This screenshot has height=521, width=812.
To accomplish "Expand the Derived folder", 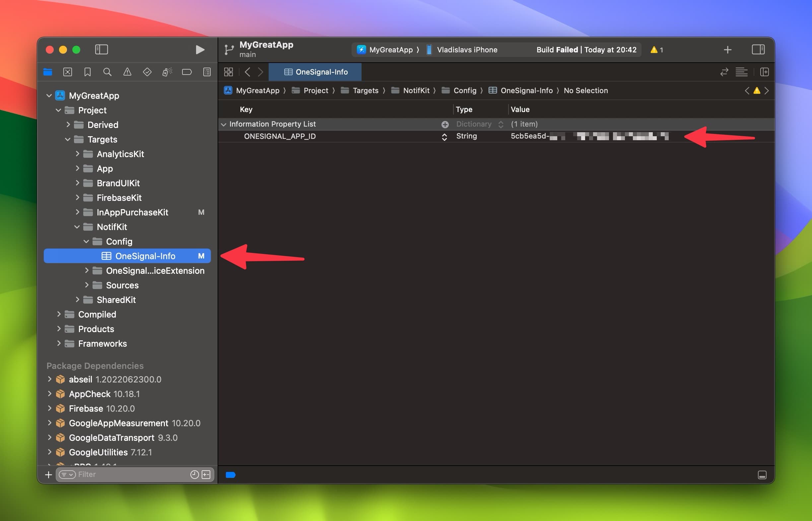I will point(68,125).
